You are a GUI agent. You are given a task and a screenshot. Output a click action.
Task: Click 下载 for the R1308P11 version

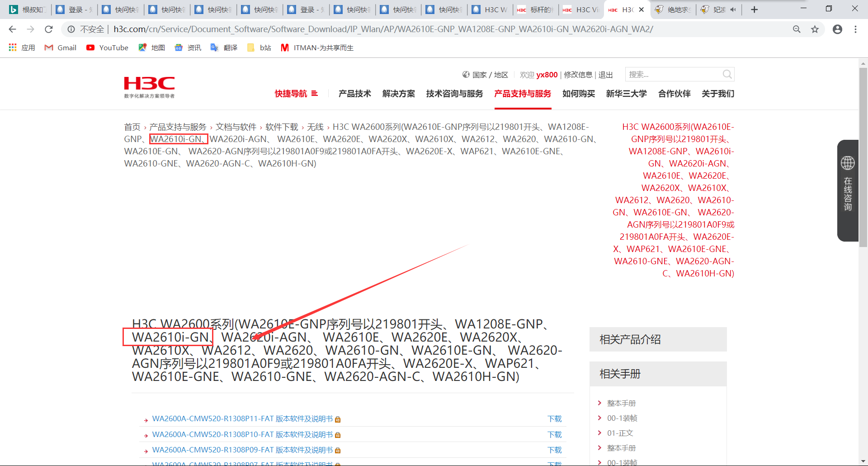[x=555, y=419]
